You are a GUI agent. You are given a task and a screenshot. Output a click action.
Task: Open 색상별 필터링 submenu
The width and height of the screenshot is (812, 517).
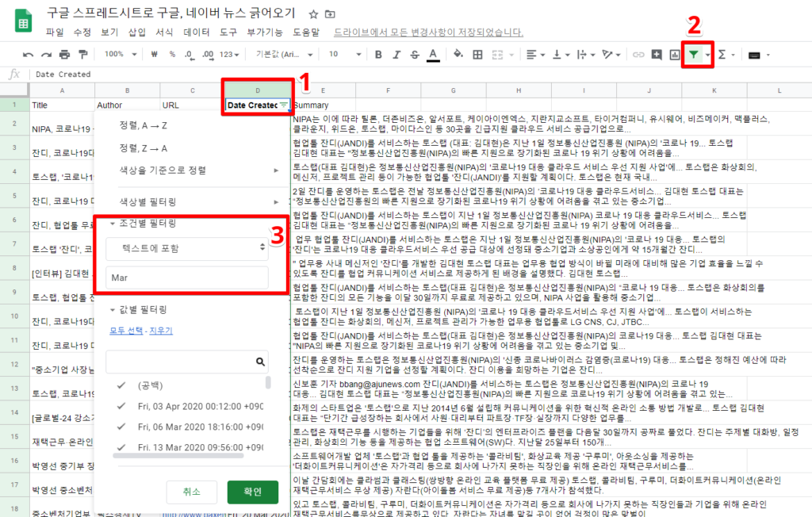tap(192, 201)
